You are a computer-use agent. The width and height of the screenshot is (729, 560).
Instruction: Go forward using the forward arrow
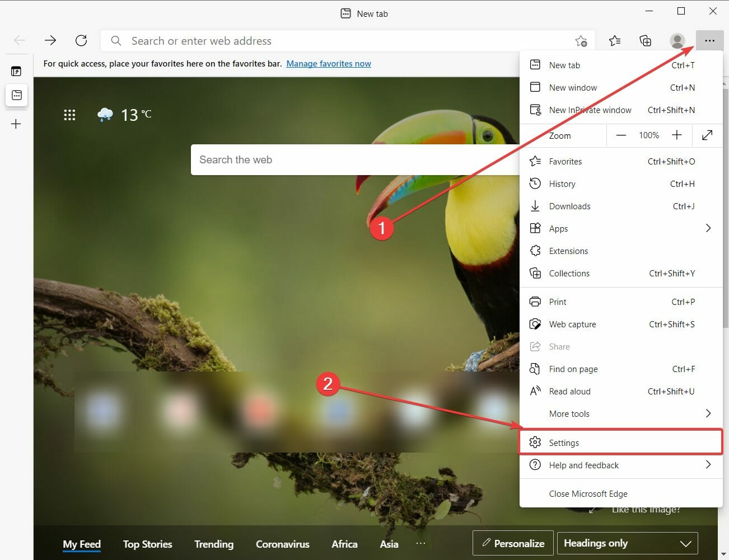coord(50,40)
